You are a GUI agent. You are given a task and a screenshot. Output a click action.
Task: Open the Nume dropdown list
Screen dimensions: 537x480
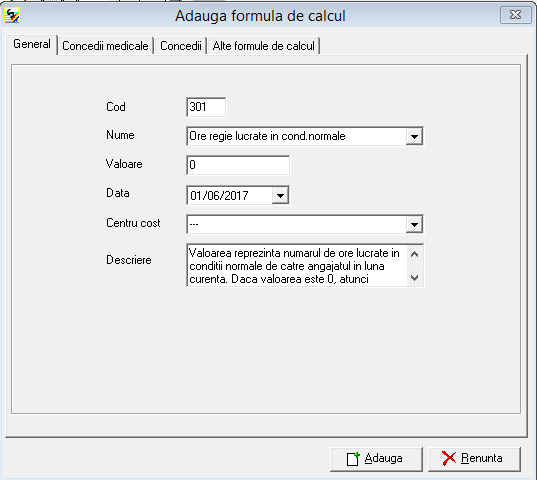pyautogui.click(x=414, y=137)
